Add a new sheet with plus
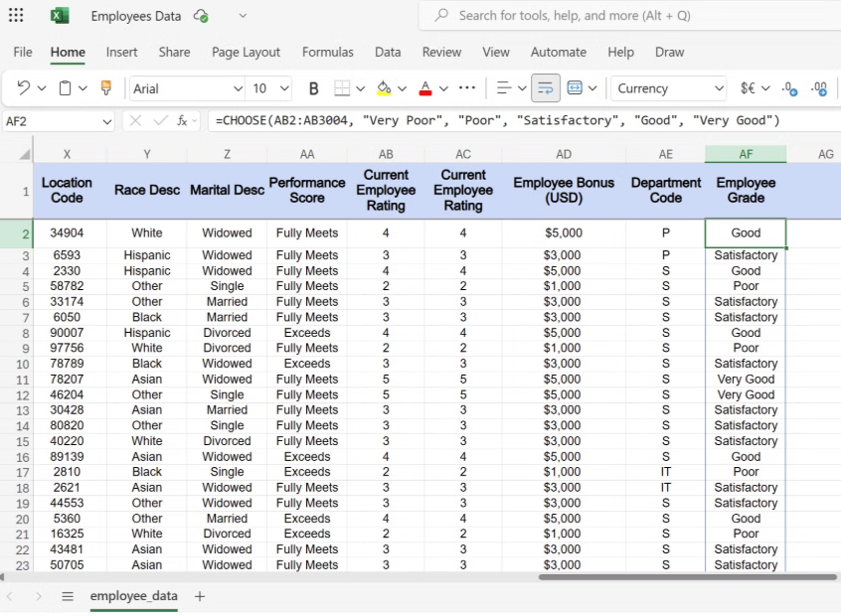This screenshot has height=616, width=841. [200, 596]
